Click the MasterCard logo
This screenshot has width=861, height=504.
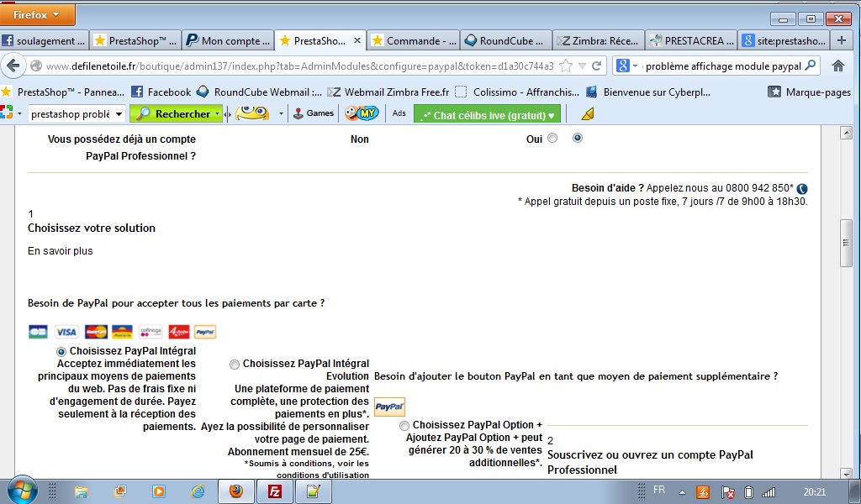click(x=96, y=332)
